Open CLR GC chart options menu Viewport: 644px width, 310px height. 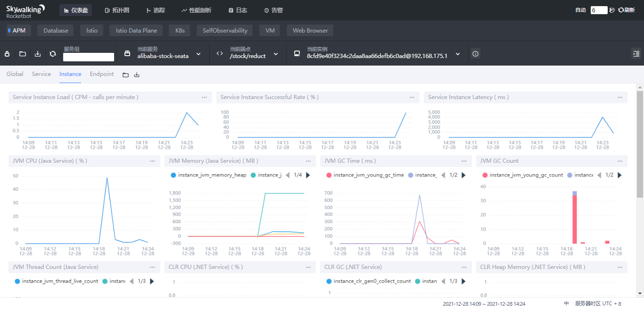(x=464, y=267)
